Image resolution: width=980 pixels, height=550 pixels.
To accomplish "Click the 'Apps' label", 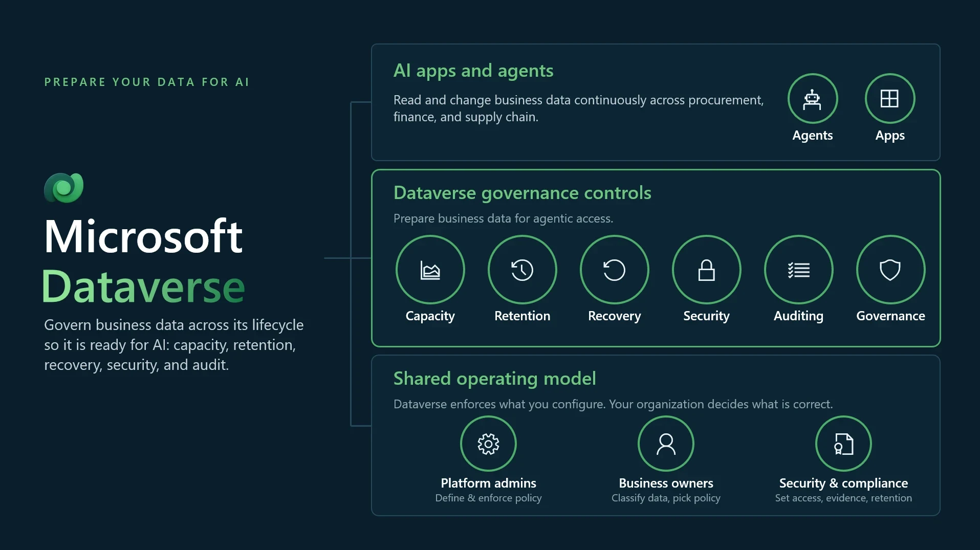I will [x=889, y=136].
